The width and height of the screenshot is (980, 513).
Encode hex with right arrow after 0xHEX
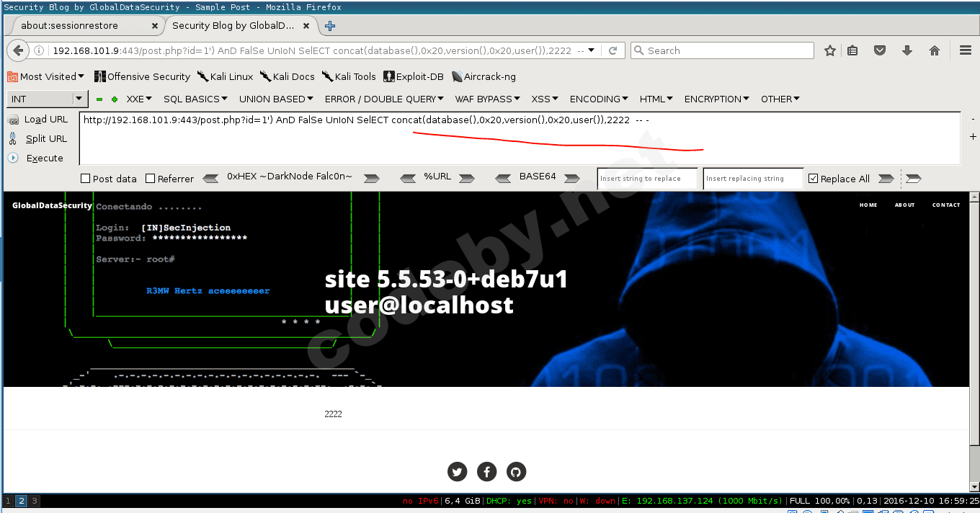coord(372,178)
